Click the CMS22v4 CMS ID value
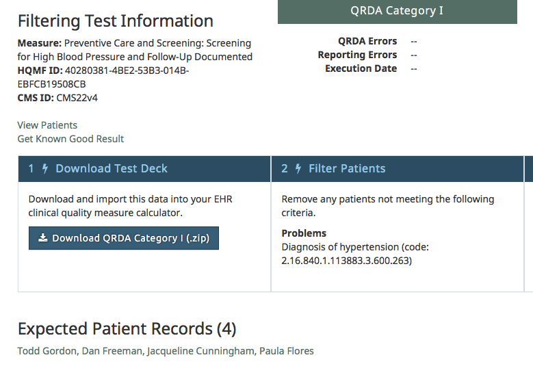The height and width of the screenshot is (392, 533). (x=77, y=98)
